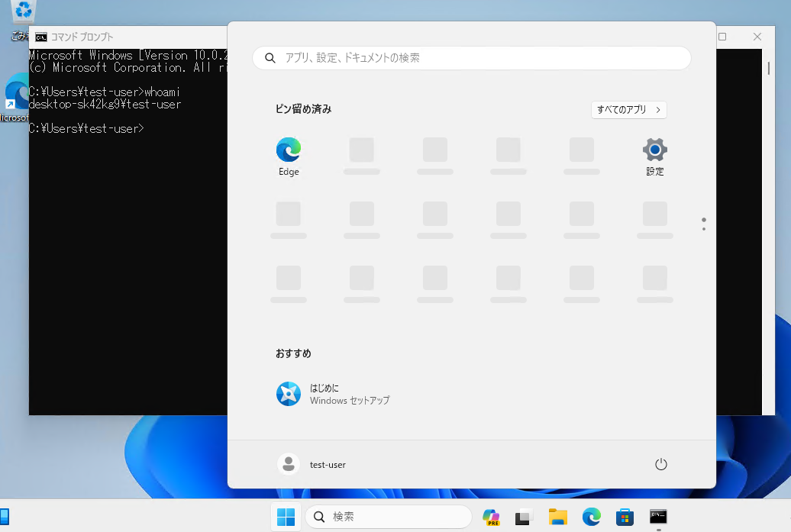791x532 pixels.
Task: Maximize the Command Prompt window
Action: click(x=722, y=37)
